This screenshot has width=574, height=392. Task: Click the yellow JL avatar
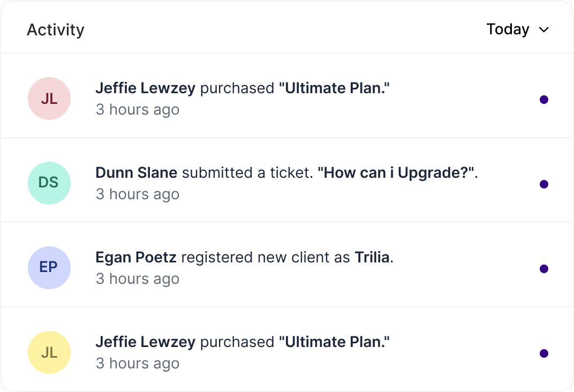click(x=49, y=352)
